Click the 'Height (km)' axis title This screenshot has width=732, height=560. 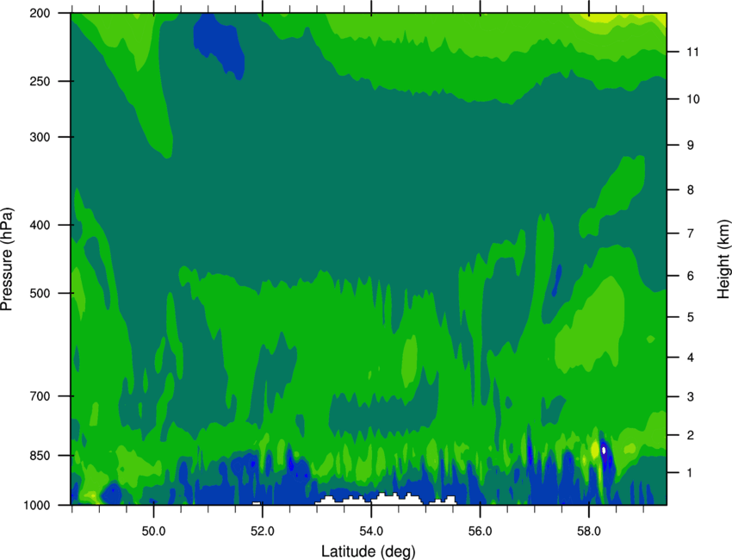723,259
